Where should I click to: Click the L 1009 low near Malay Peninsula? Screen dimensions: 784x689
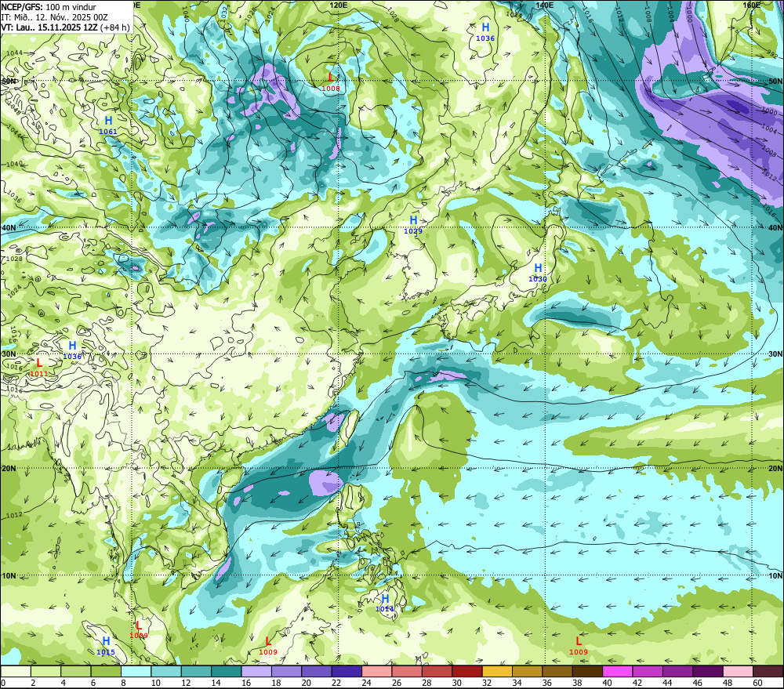click(x=139, y=629)
